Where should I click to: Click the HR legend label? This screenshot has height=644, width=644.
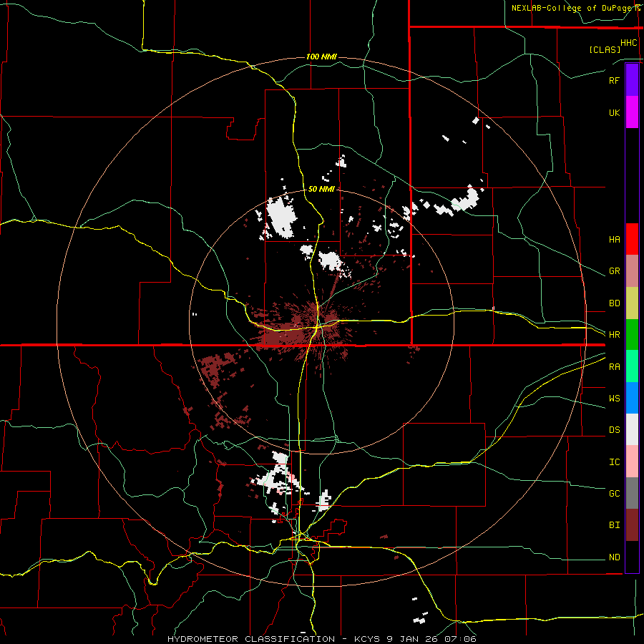click(x=614, y=335)
